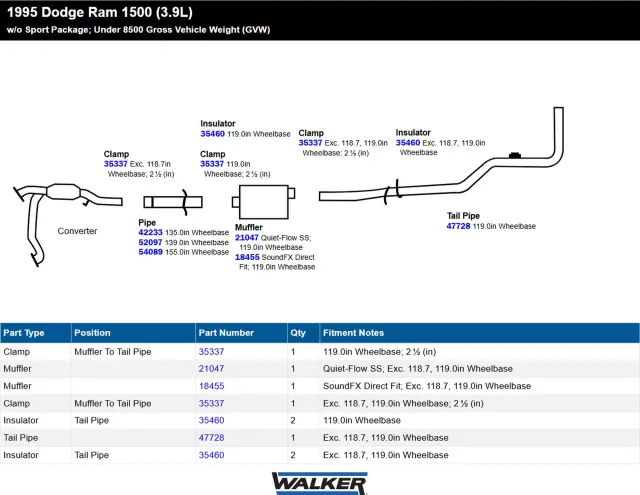
Task: Open diagram muffler 21047 Quiet-Flow SS
Action: tap(247, 238)
